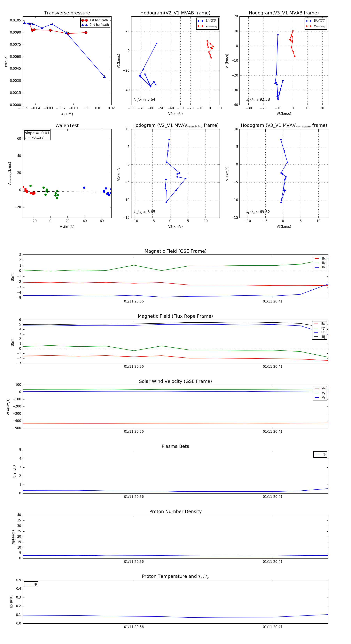The image size is (351, 644).
Task: Click 'Magnetic Field (GSE Frame)' title
Action: 175,251
